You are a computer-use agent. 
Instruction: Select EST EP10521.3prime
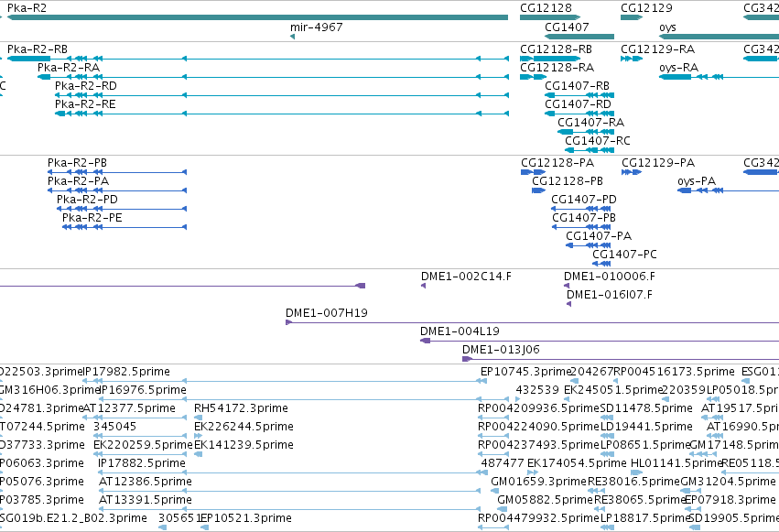point(246,518)
